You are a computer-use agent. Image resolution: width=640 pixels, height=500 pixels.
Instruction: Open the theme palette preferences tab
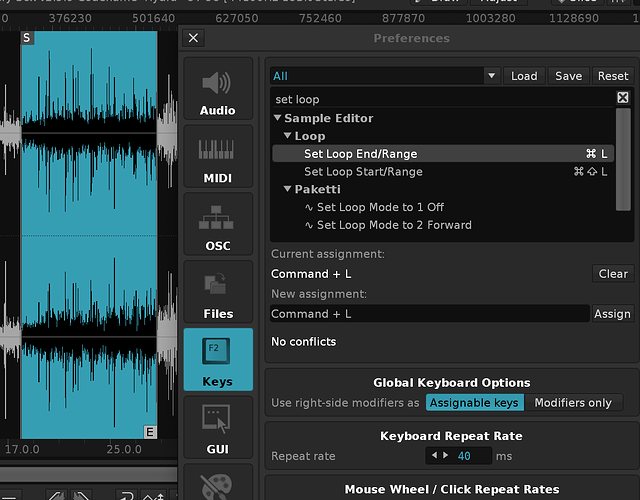point(218,484)
